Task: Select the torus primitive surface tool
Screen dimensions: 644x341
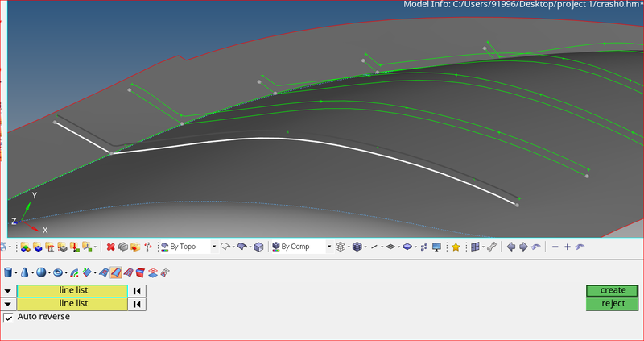Action: pyautogui.click(x=58, y=272)
